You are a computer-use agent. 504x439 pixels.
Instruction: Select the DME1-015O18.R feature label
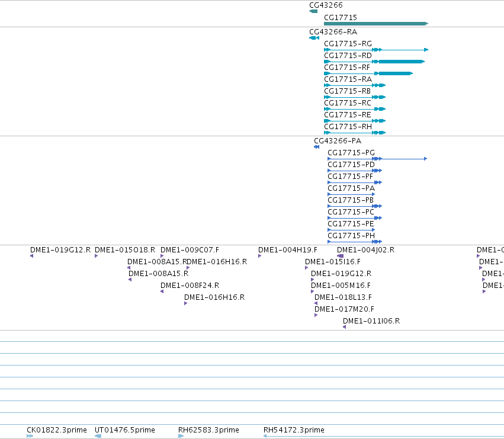pos(125,250)
